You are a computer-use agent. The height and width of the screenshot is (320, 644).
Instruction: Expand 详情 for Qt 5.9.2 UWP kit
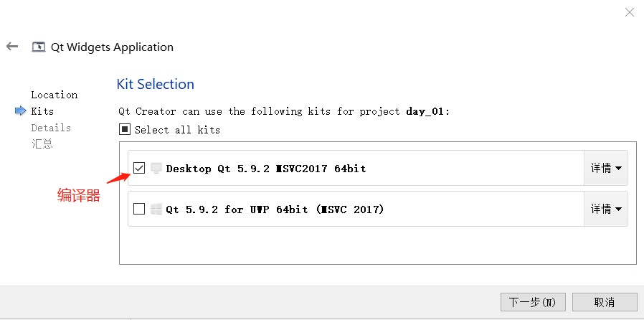[x=605, y=210]
